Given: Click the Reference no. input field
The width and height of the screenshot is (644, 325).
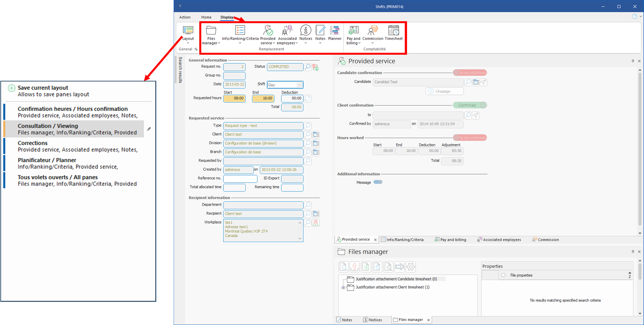Looking at the screenshot, I should tap(240, 179).
